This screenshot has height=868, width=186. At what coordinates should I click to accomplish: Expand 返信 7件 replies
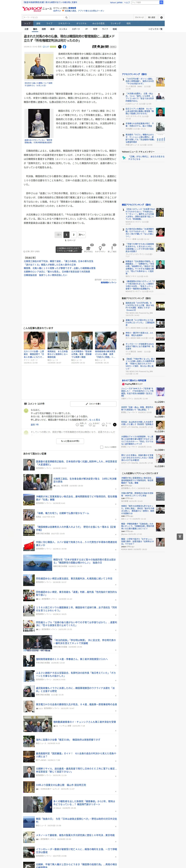point(34,425)
